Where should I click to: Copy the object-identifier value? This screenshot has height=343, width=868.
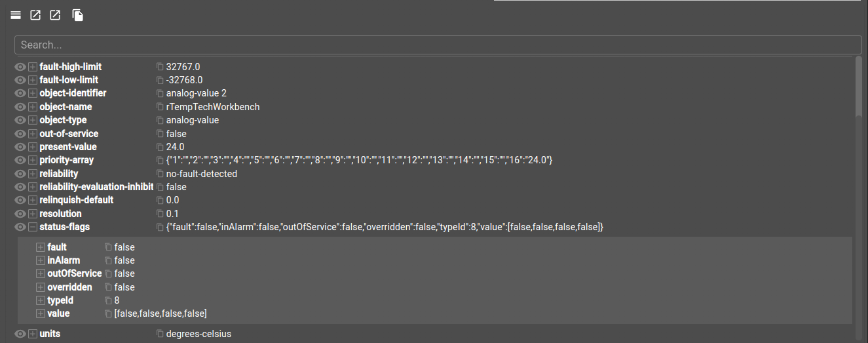click(x=160, y=93)
